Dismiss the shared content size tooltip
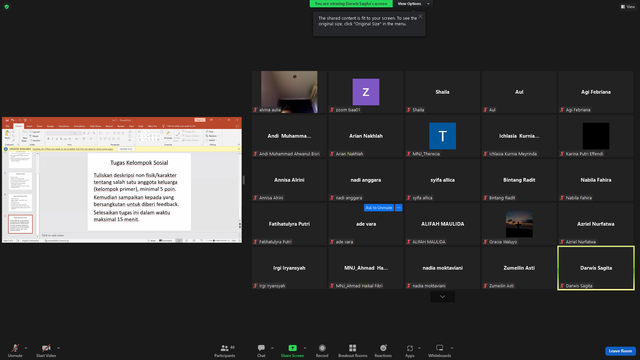The height and width of the screenshot is (360, 640). click(420, 16)
